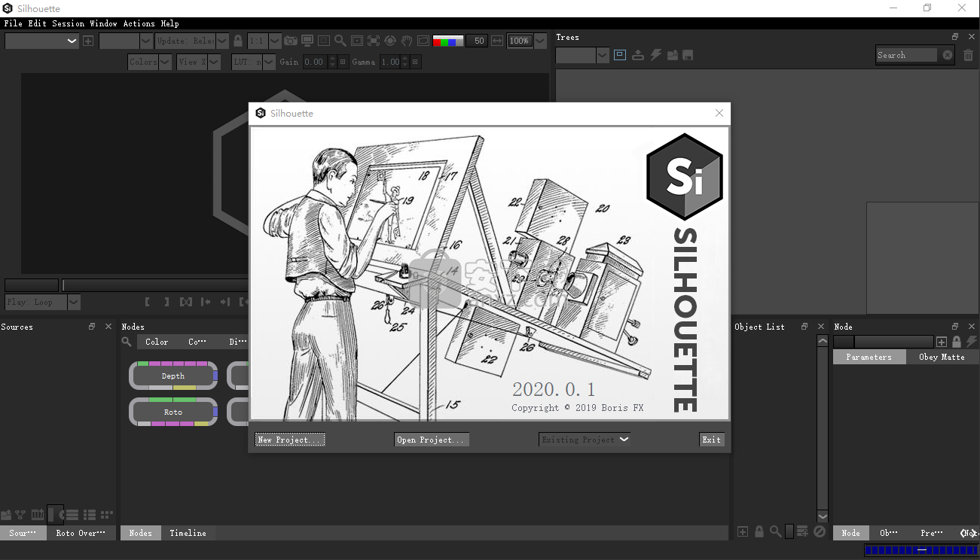Open the Actions menu

click(139, 23)
